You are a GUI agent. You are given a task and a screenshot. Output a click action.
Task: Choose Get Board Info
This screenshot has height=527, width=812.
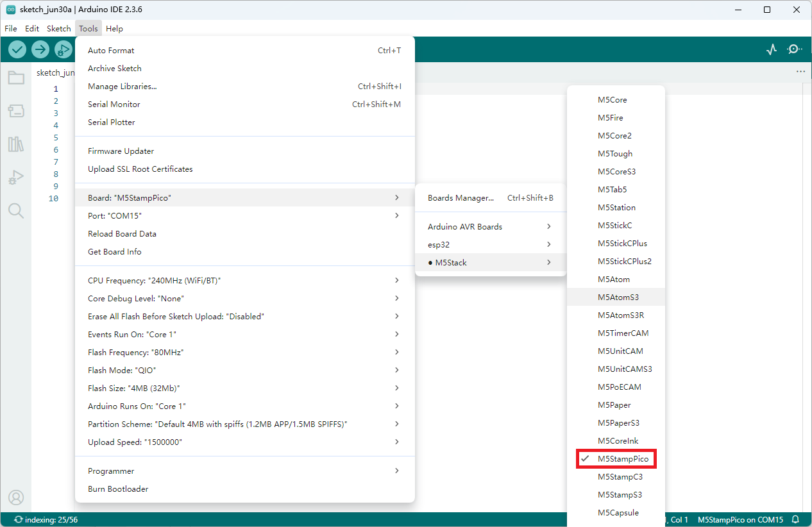245,251
